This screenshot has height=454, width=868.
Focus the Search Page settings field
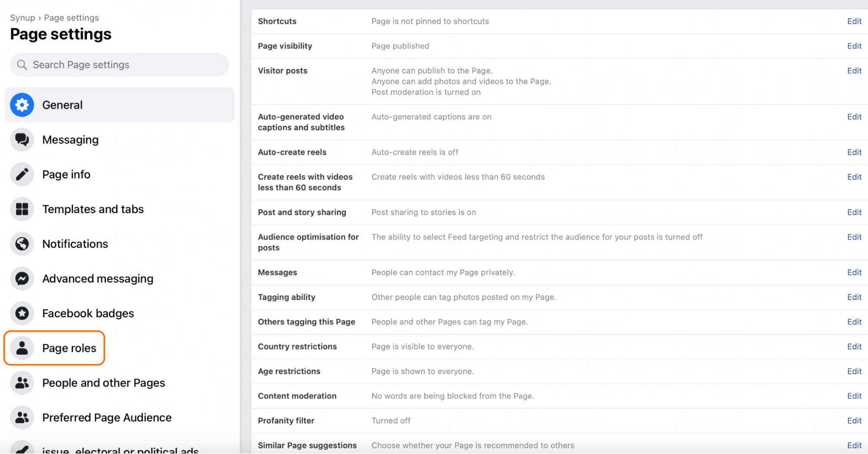click(x=119, y=65)
